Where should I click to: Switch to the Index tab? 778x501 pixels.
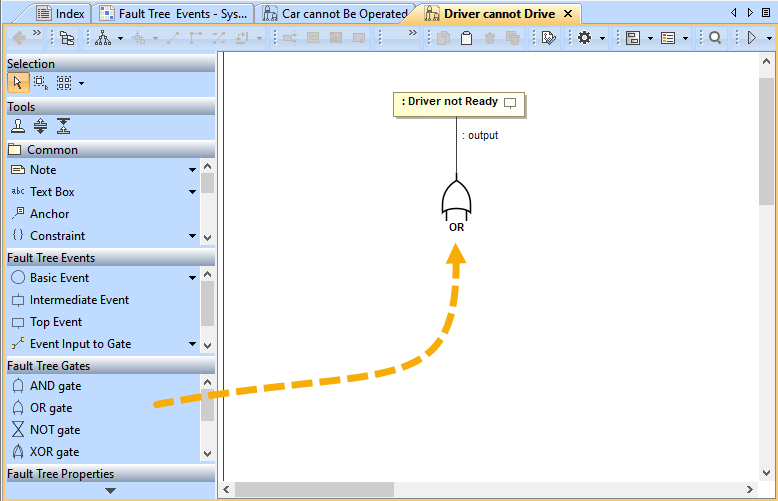coord(60,14)
